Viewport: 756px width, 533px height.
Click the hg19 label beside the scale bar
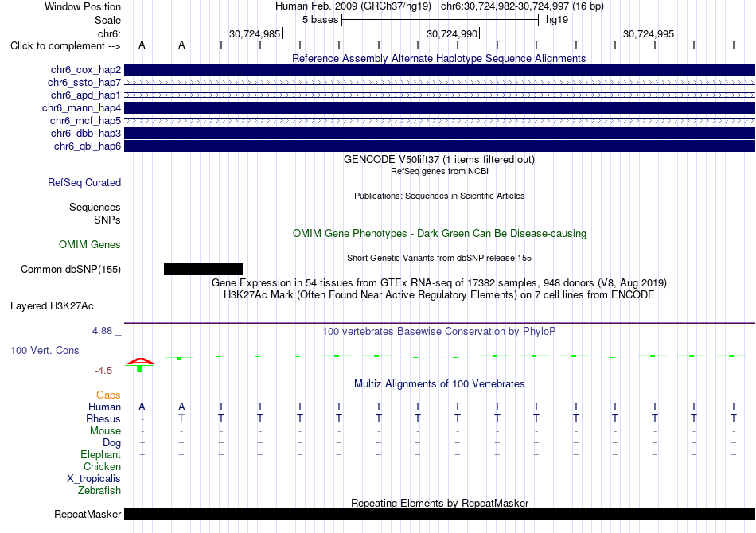[557, 20]
